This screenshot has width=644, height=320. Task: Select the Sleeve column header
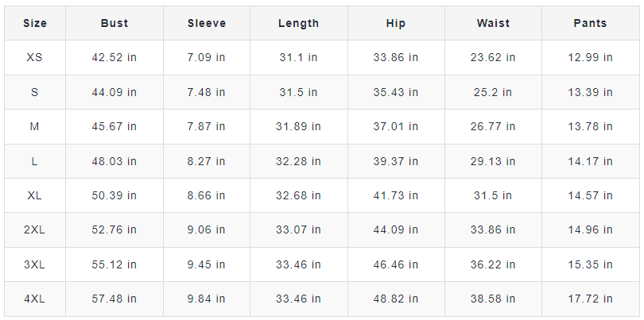pyautogui.click(x=207, y=23)
